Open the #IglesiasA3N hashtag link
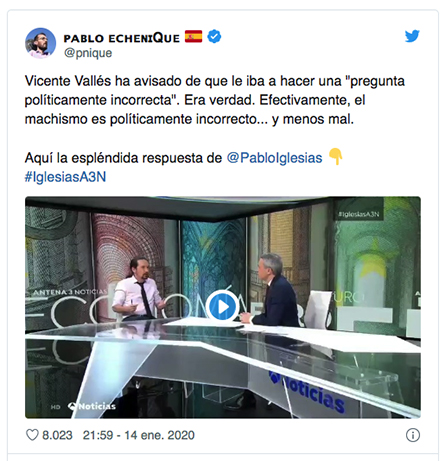Screen dimensions: 445x461 pos(65,177)
